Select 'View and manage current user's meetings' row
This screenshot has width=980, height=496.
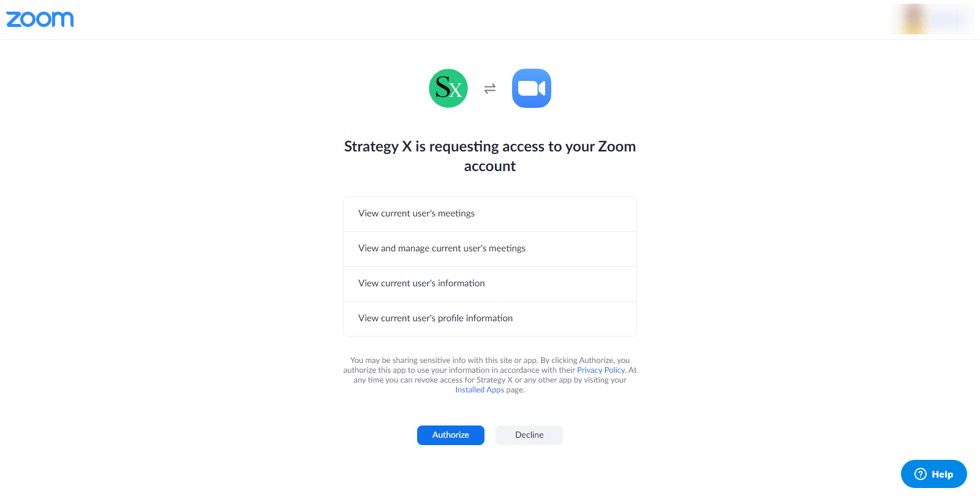tap(490, 249)
